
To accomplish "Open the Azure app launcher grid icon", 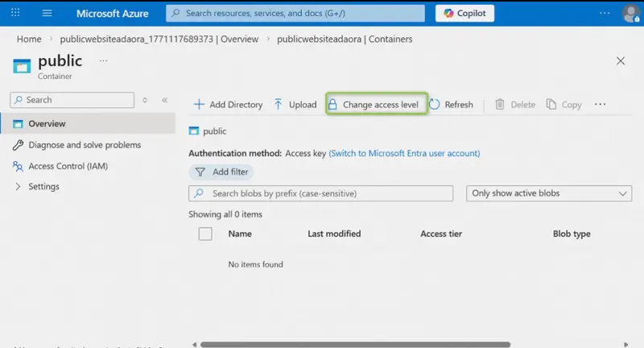I will (15, 13).
